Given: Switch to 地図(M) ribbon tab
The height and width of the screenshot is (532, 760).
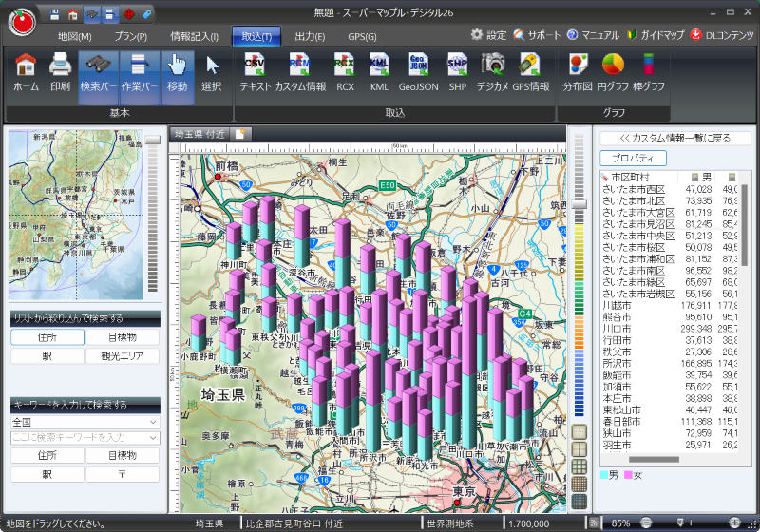Looking at the screenshot, I should click(75, 36).
